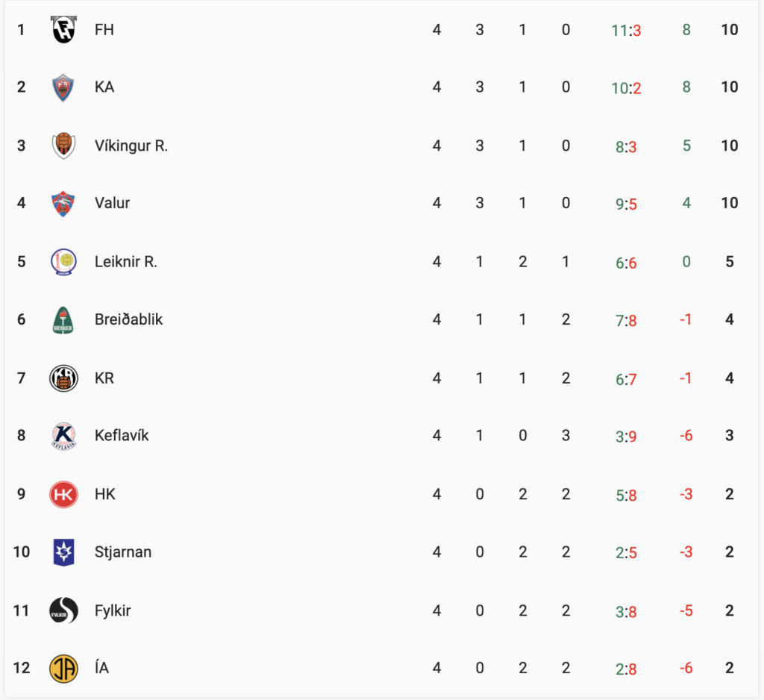Click FH's 11:3 goals score
The height and width of the screenshot is (700, 764).
click(626, 31)
